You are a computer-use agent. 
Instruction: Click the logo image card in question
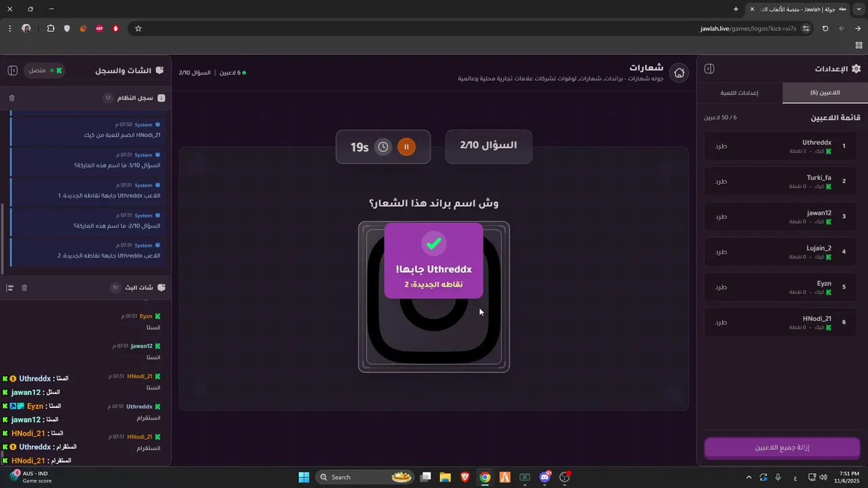[x=434, y=297]
